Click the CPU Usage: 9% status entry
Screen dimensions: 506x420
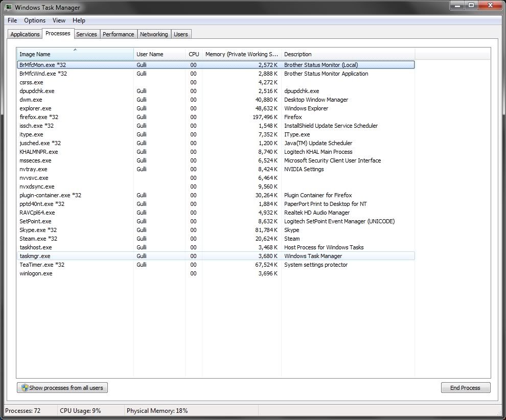[80, 411]
